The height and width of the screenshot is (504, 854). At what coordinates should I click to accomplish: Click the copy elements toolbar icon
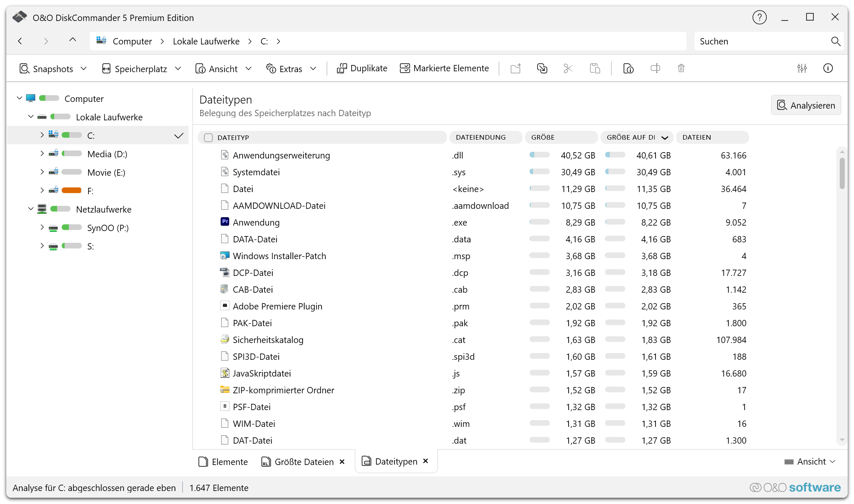coord(542,68)
